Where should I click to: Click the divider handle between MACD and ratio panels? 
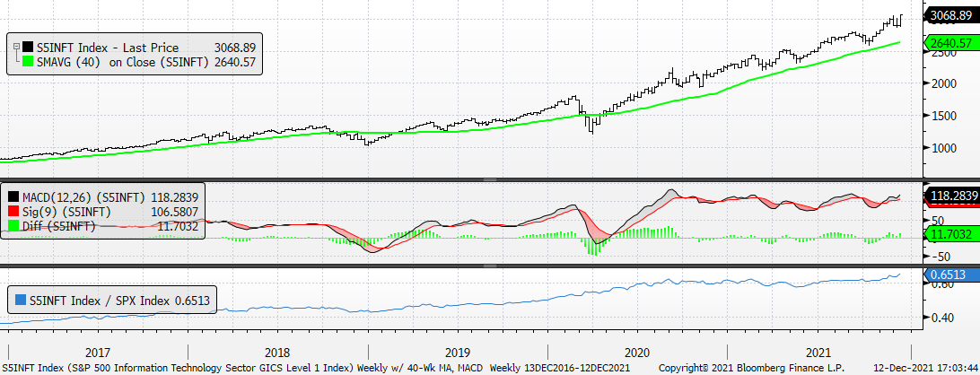(x=490, y=266)
